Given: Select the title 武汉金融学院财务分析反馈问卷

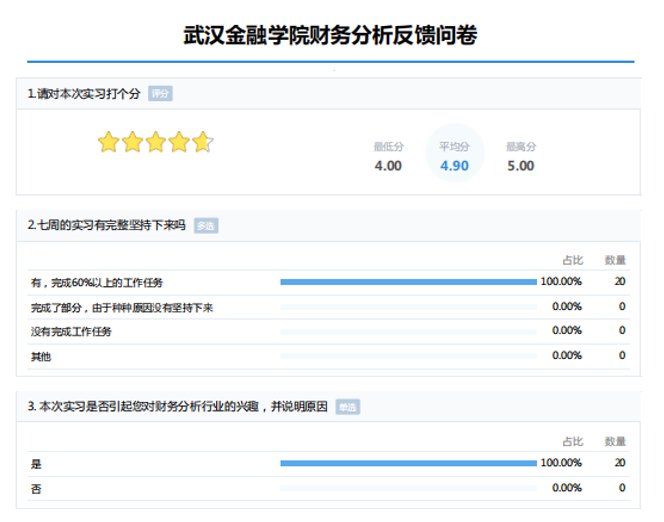Looking at the screenshot, I should [330, 35].
